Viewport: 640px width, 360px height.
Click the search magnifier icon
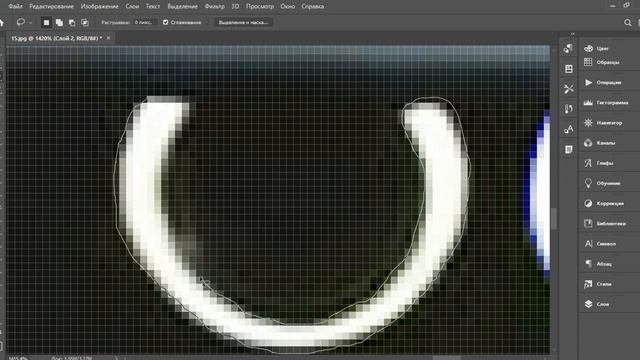pyautogui.click(x=628, y=22)
